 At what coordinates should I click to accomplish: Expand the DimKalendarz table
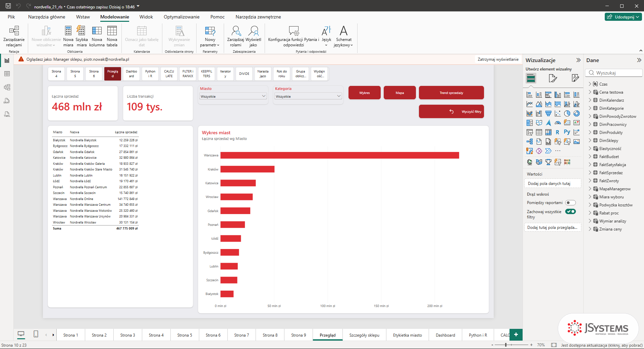(590, 100)
